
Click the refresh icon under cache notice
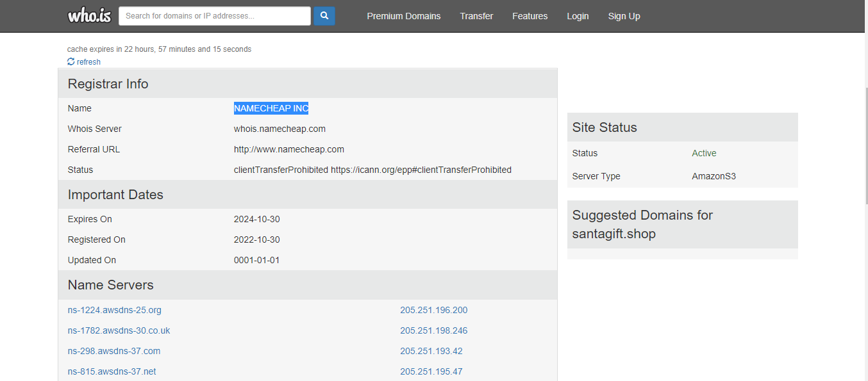[71, 62]
